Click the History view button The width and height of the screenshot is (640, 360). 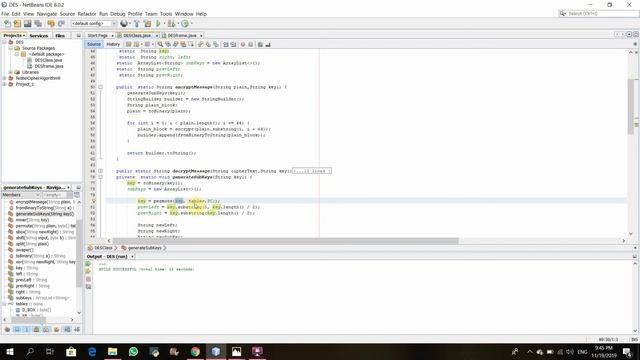113,44
